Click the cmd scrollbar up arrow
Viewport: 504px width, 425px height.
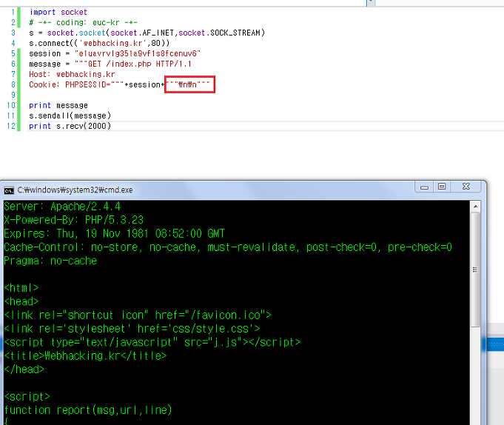[475, 207]
